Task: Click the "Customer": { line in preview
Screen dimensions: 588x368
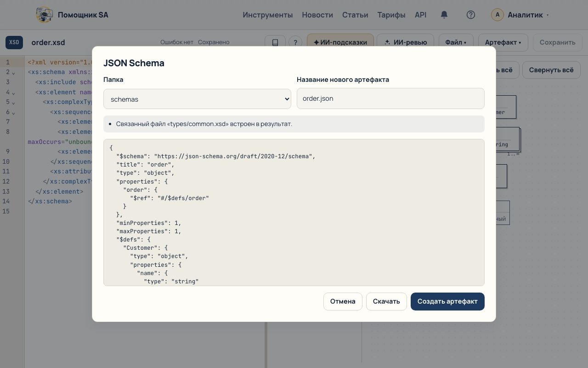Action: 146,248
